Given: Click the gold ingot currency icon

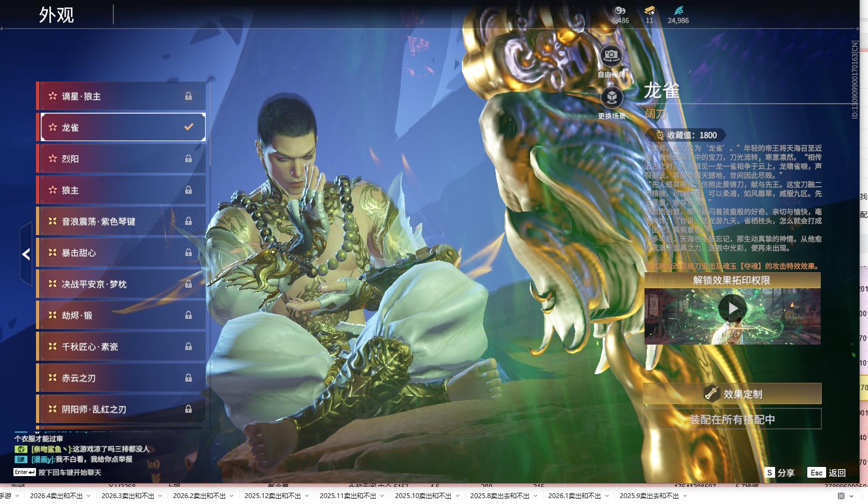Looking at the screenshot, I should tap(649, 10).
